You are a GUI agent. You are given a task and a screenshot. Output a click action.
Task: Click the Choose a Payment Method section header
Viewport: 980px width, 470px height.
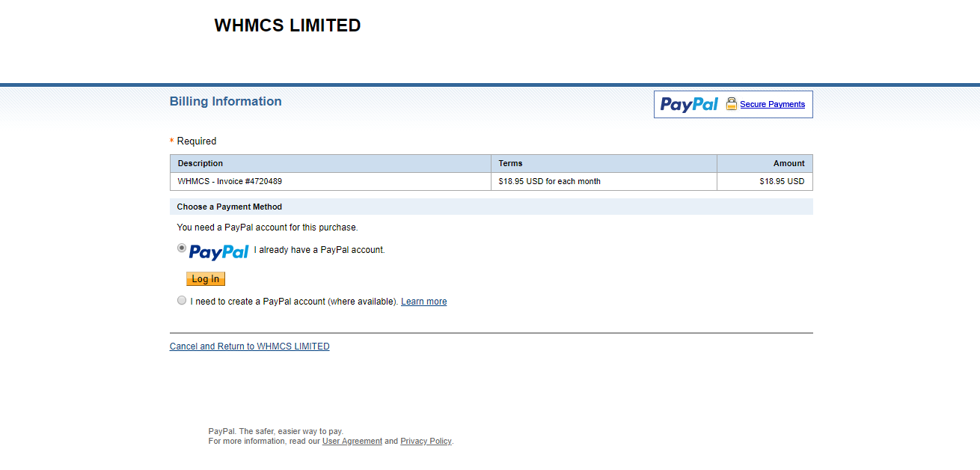[x=491, y=207]
